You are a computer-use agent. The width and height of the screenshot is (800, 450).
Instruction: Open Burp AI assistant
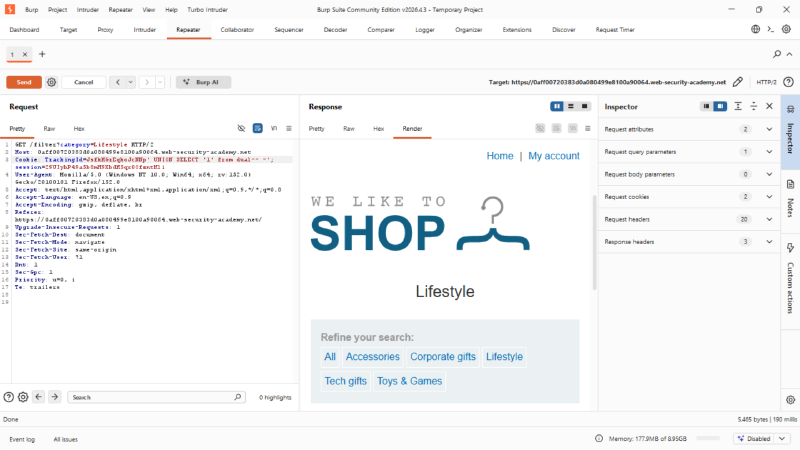(x=203, y=82)
